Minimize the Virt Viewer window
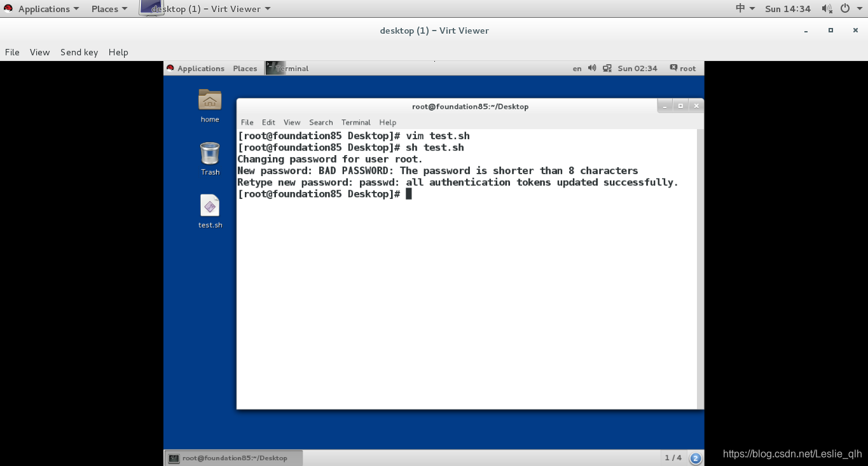The width and height of the screenshot is (868, 466). 806,31
